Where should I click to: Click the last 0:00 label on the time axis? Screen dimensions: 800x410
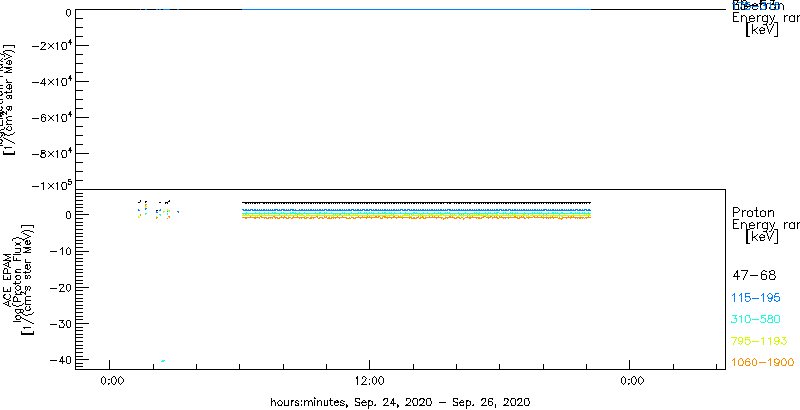coord(630,381)
